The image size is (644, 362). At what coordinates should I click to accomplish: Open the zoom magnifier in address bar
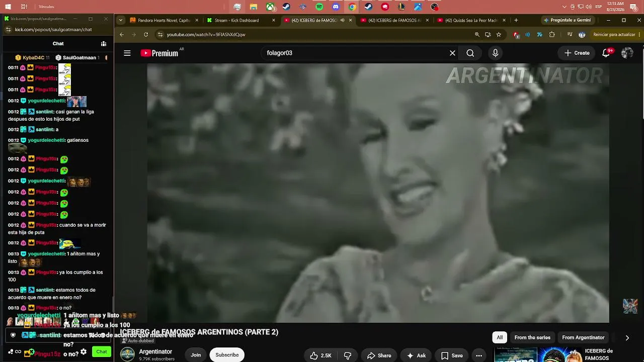point(477,34)
